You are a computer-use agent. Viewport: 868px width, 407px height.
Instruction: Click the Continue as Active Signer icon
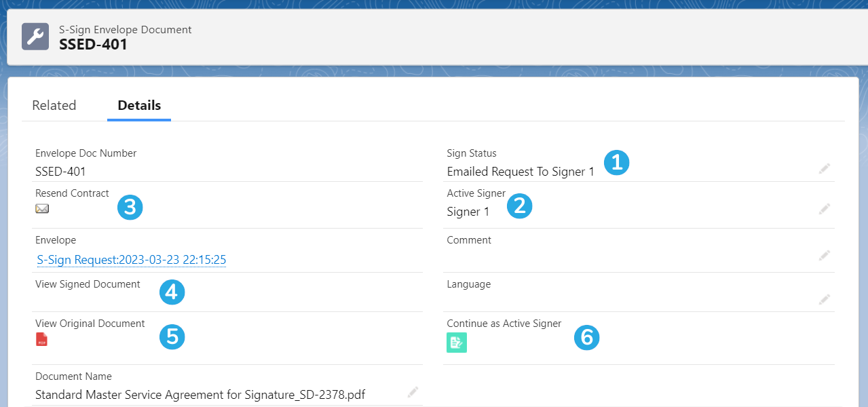point(457,343)
